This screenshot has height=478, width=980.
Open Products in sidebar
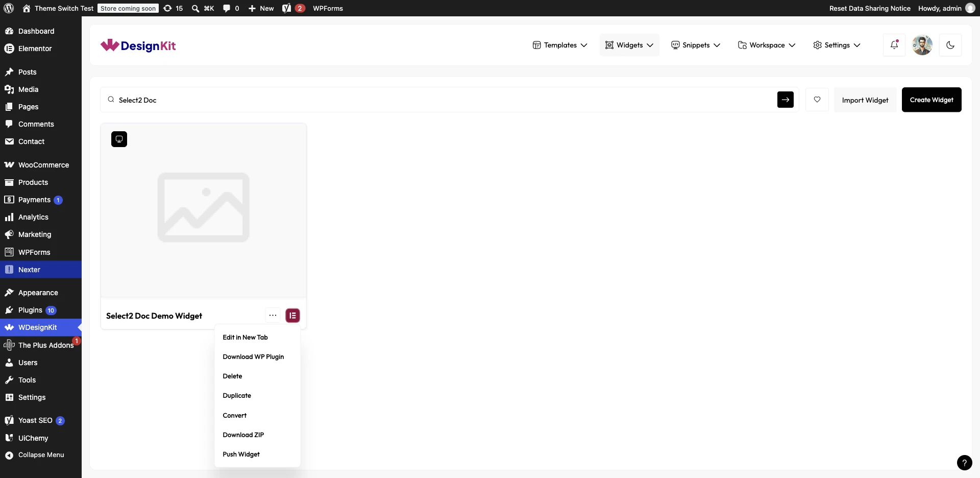(x=41, y=182)
